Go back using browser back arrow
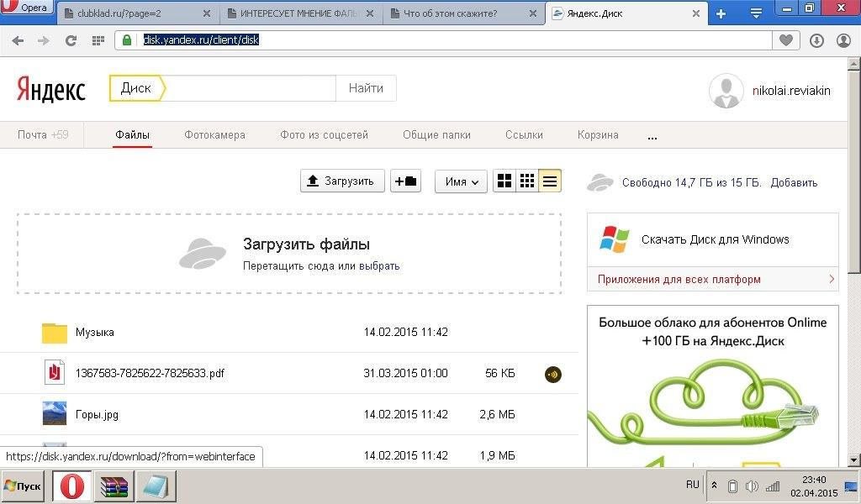 [x=18, y=40]
